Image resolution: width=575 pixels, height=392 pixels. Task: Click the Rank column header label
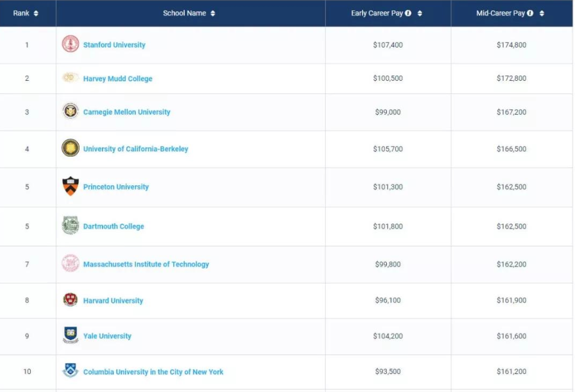[21, 13]
